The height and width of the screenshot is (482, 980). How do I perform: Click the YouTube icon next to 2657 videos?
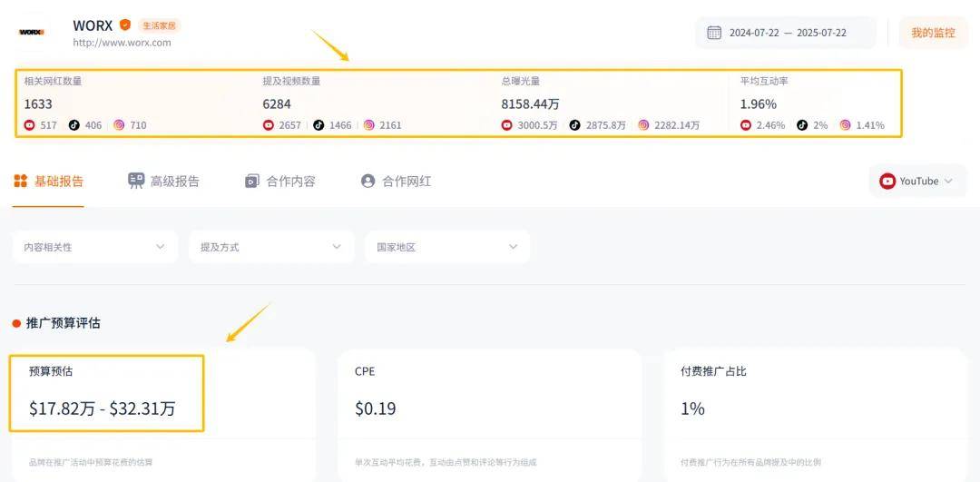click(x=268, y=125)
